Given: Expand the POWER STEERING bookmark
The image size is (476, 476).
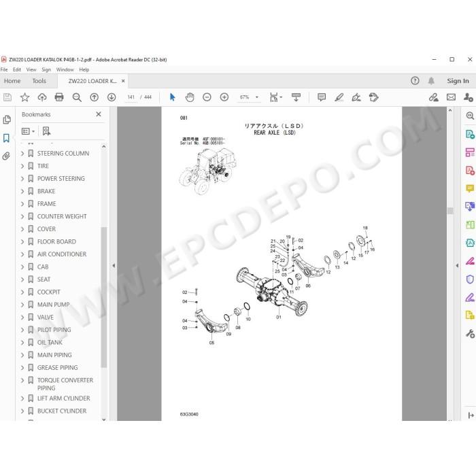Looking at the screenshot, I should [22, 179].
